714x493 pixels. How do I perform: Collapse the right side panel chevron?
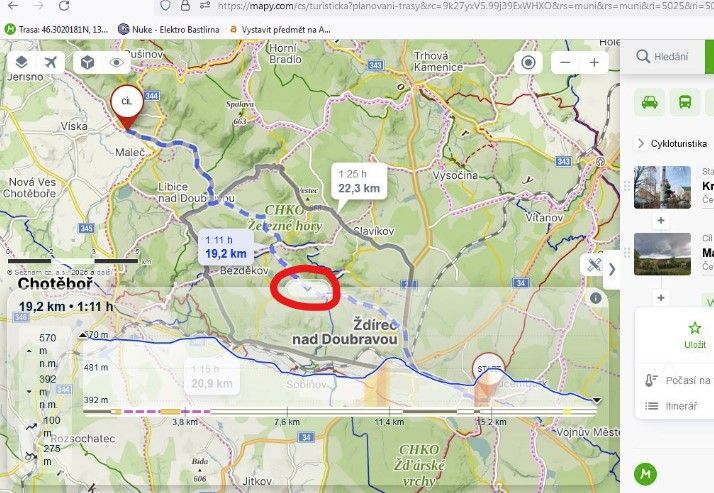(612, 269)
